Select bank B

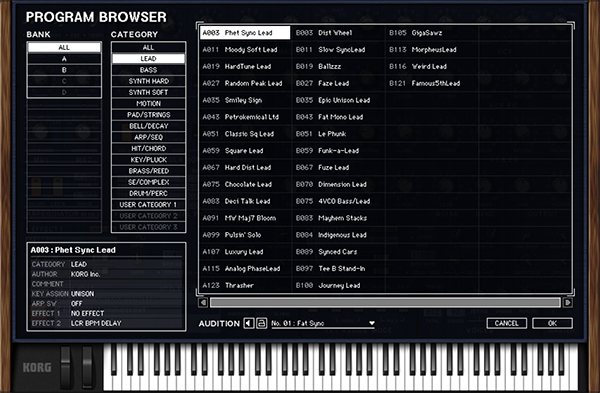coord(64,70)
